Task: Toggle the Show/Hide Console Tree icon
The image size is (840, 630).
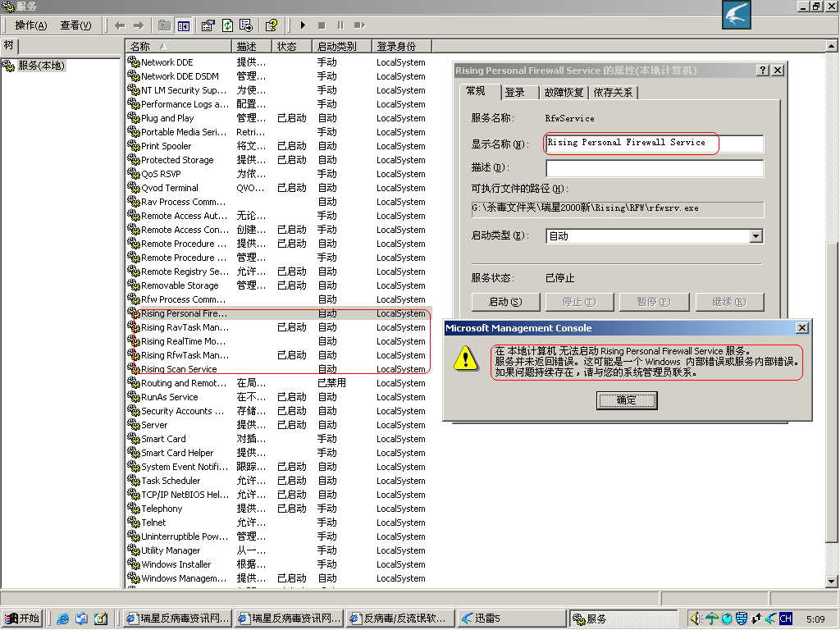Action: 183,25
